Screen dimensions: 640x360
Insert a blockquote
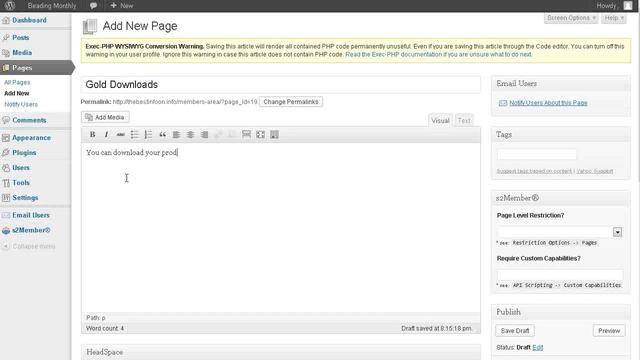point(162,134)
